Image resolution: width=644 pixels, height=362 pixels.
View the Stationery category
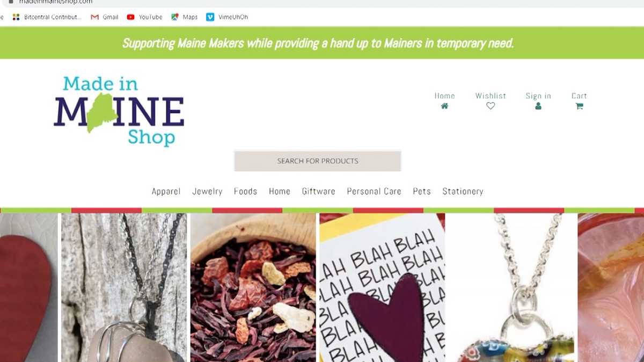click(x=463, y=191)
